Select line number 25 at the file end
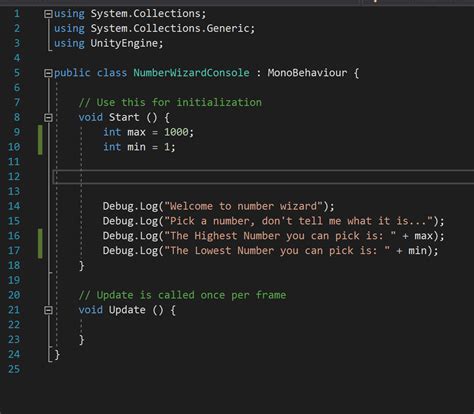The width and height of the screenshot is (474, 414). (14, 369)
